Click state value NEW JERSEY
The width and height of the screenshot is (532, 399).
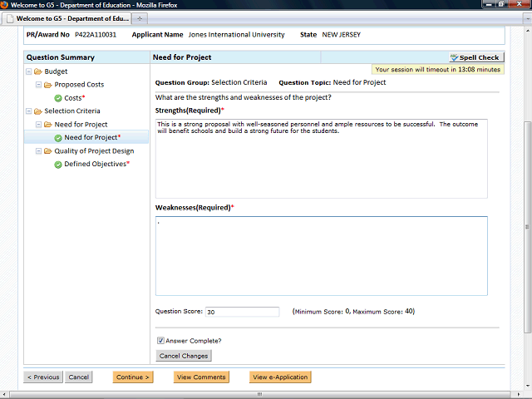coord(342,35)
